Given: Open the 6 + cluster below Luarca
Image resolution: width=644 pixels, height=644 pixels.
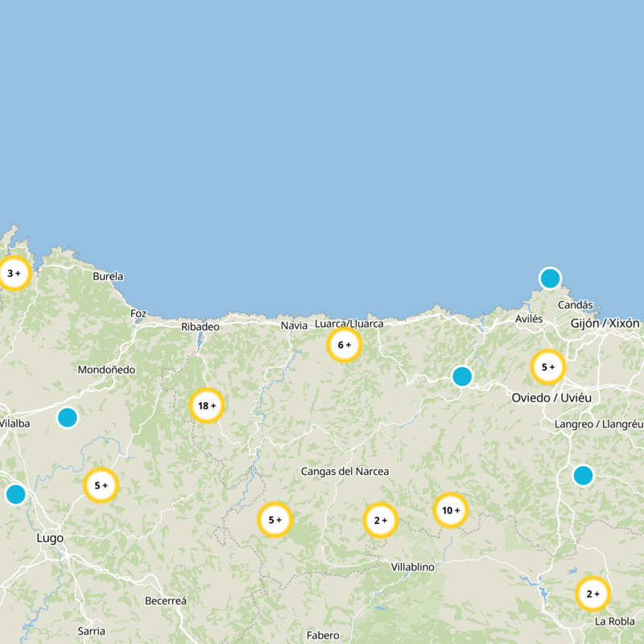Looking at the screenshot, I should click(345, 345).
